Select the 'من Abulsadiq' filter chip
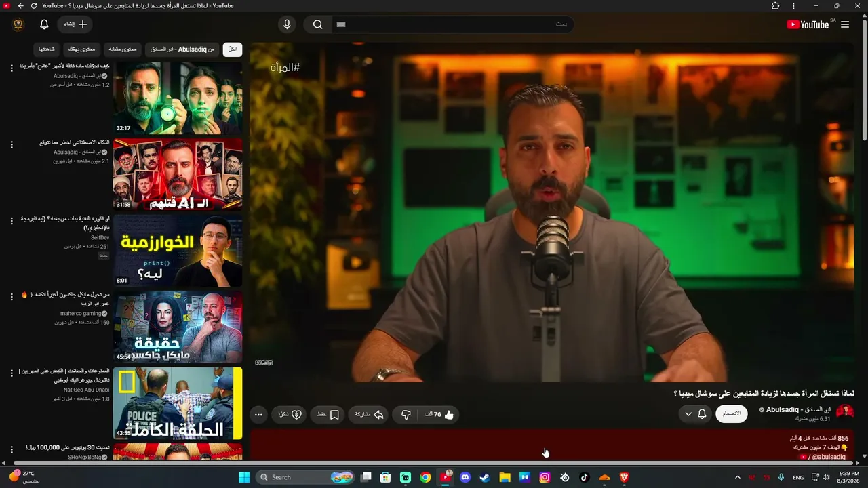This screenshot has width=868, height=488. coord(182,49)
